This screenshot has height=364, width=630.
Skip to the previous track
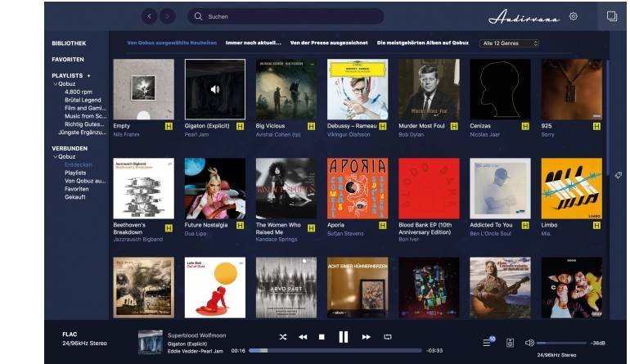click(303, 337)
